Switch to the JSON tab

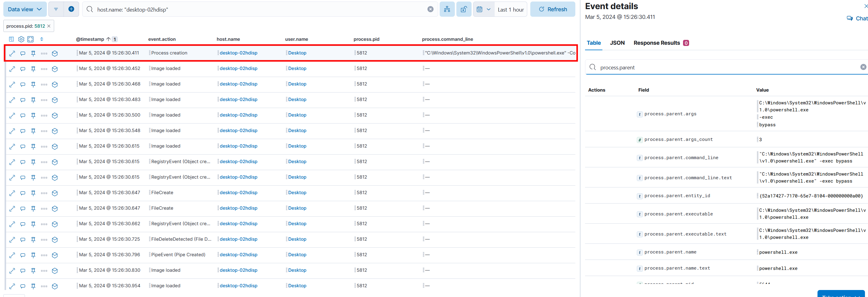[x=617, y=43]
